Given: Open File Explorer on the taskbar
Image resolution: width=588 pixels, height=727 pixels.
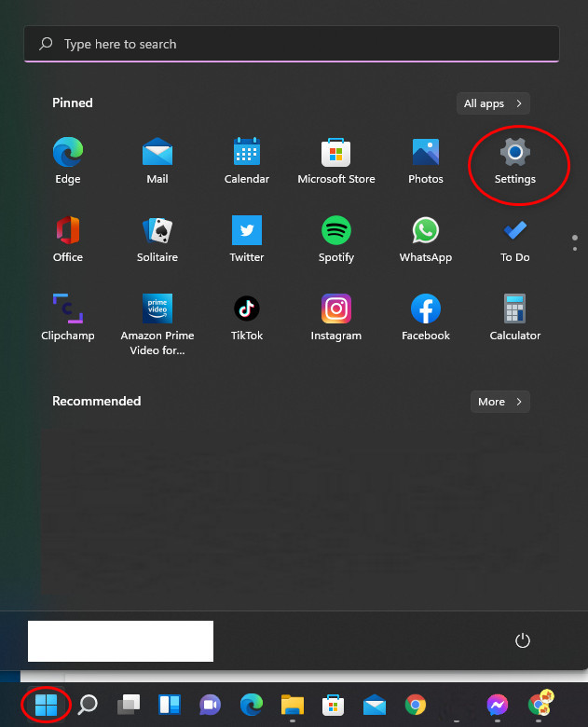Looking at the screenshot, I should click(x=293, y=705).
